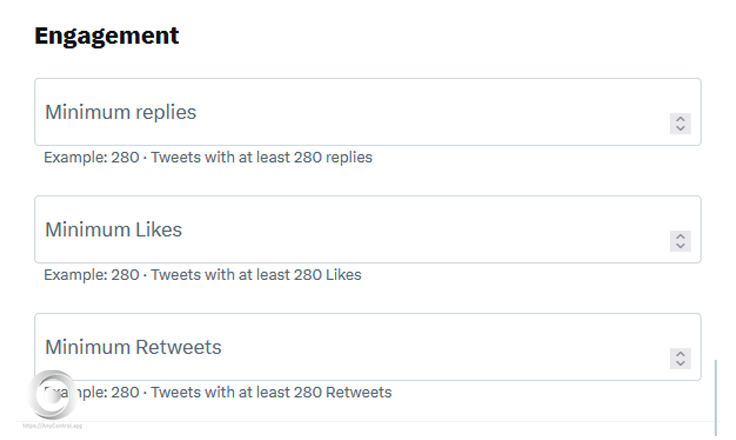Decrease Minimum Likes with down arrow
Viewport: 736px width, 440px height.
point(680,245)
